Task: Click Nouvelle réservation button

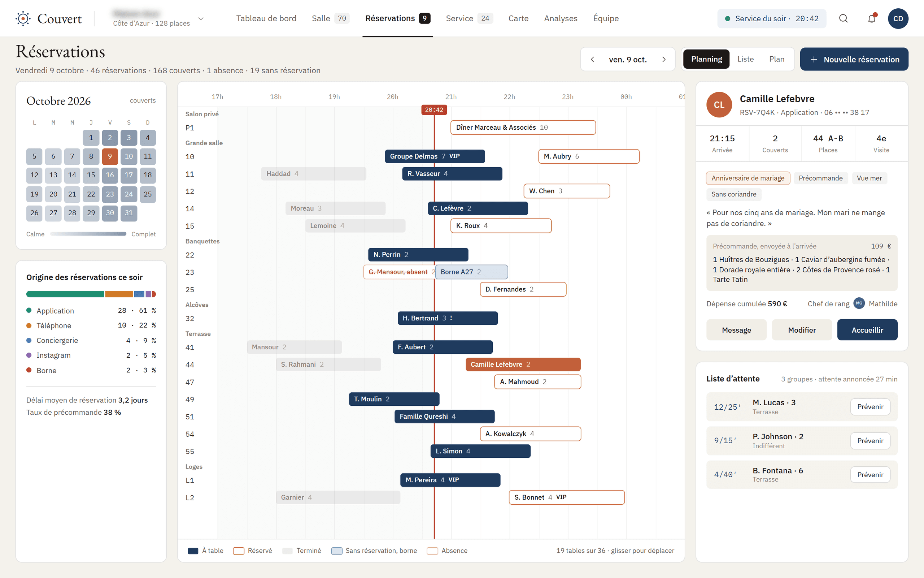Action: (x=854, y=59)
